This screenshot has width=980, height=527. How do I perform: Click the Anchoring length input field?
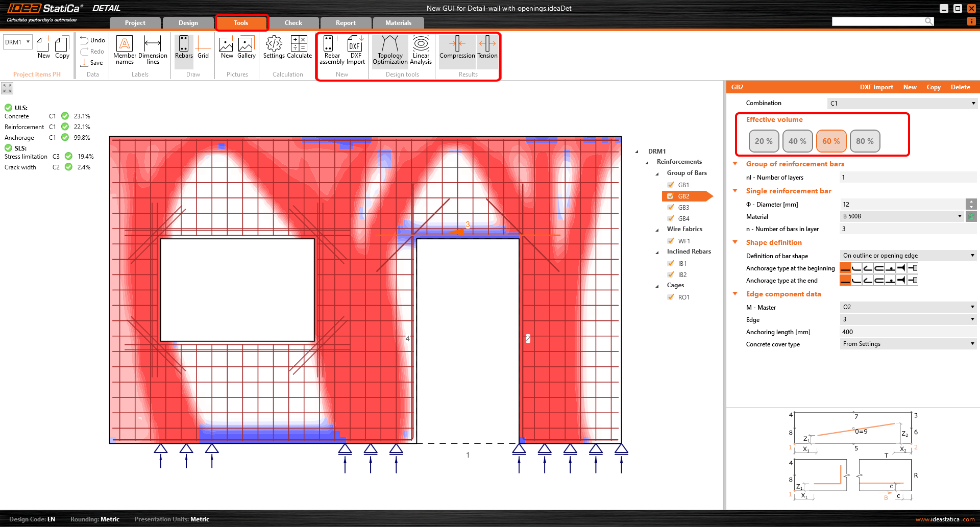(x=908, y=332)
